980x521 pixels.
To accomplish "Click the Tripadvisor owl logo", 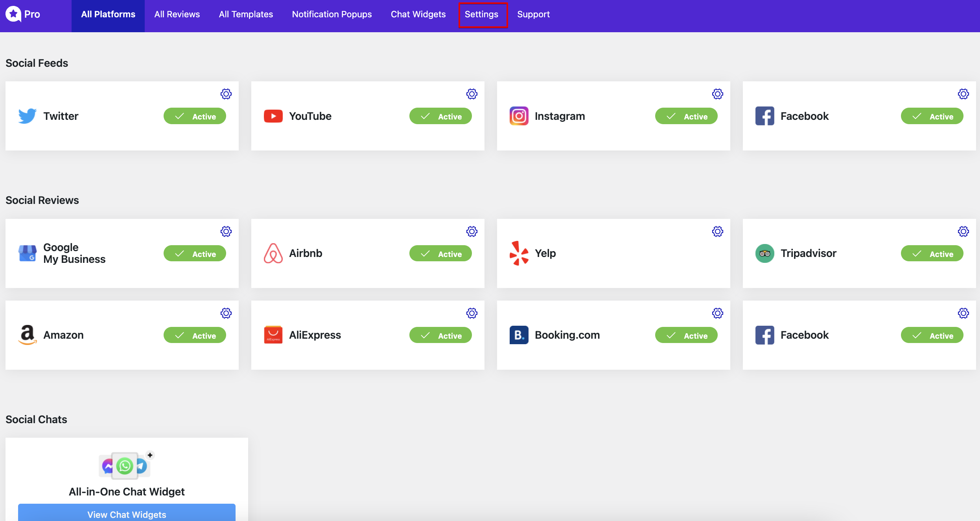I will point(765,253).
